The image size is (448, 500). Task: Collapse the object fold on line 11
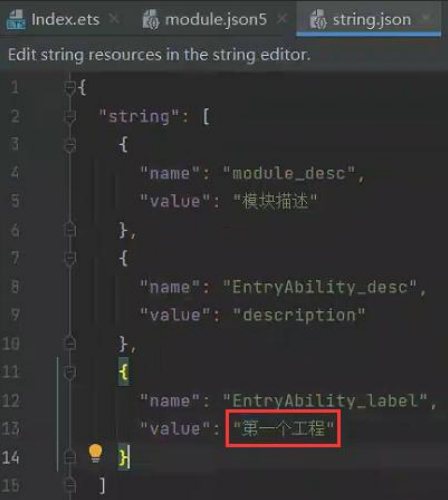coord(70,372)
